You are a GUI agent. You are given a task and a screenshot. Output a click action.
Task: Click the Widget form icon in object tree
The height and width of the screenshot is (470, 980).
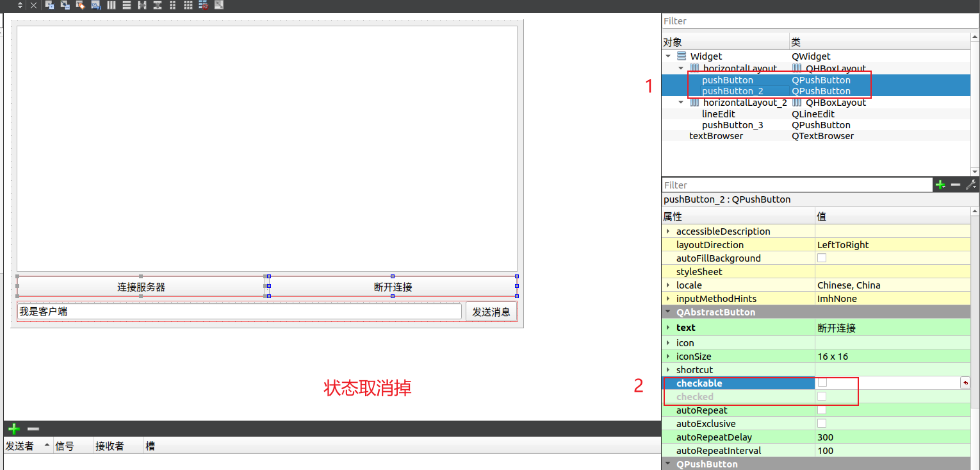[682, 56]
